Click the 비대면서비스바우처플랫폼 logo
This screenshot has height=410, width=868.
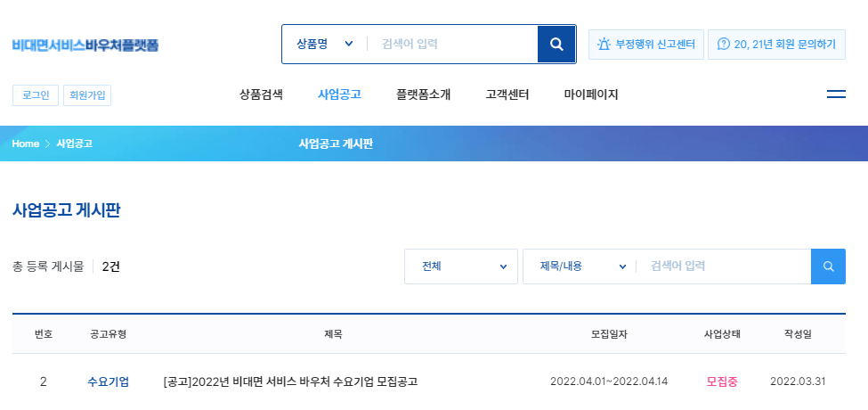click(85, 45)
